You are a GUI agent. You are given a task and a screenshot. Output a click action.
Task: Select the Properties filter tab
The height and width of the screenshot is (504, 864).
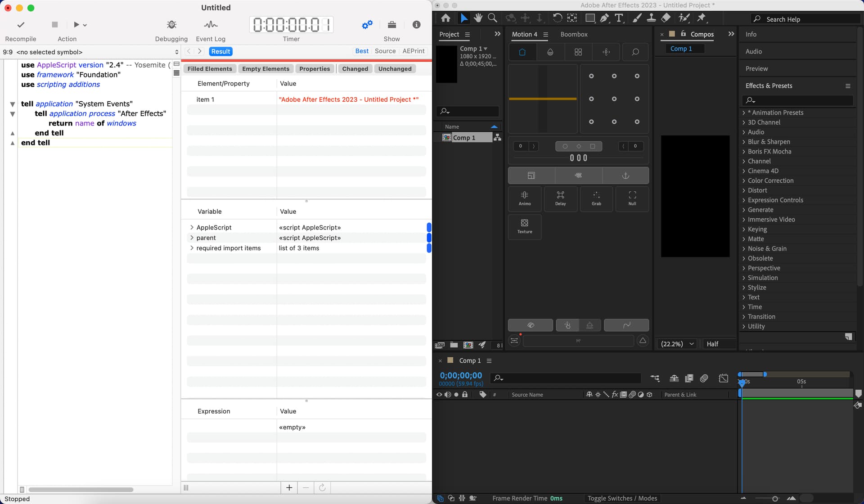click(315, 69)
